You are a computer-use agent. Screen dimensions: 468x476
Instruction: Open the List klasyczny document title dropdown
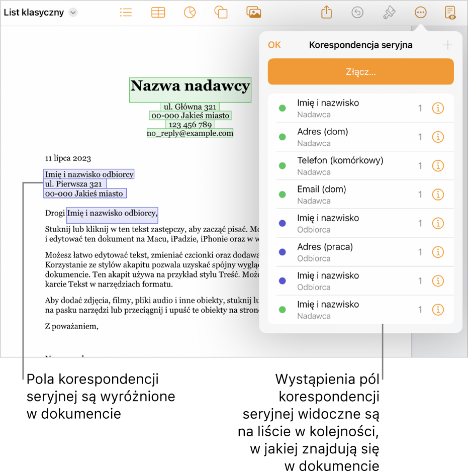coord(73,13)
